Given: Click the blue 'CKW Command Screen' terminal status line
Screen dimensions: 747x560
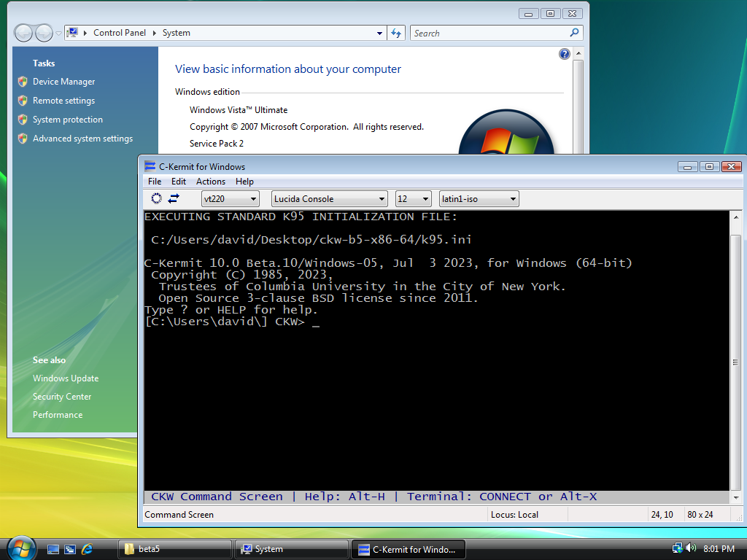Looking at the screenshot, I should pyautogui.click(x=373, y=497).
